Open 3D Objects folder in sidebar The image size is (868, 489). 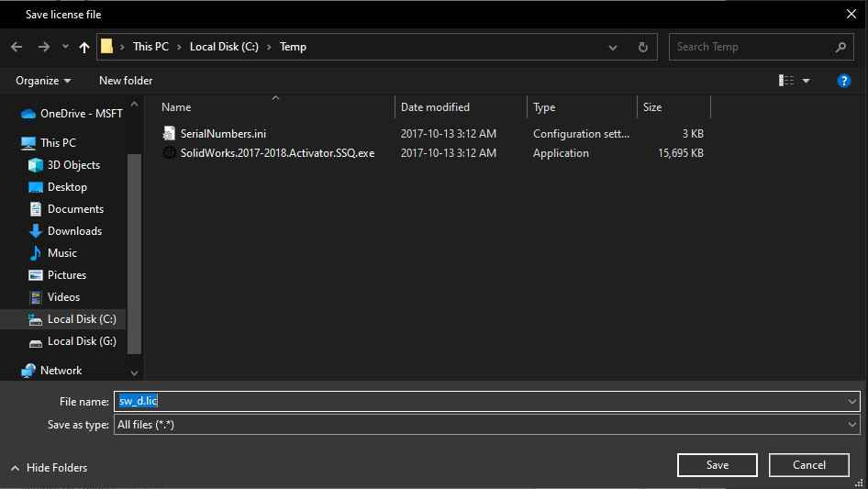73,165
